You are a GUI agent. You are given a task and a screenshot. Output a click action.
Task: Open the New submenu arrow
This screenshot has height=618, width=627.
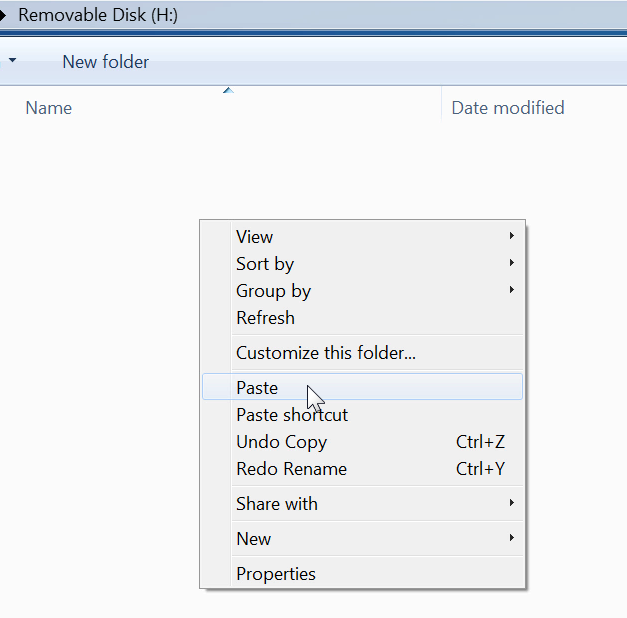tap(511, 538)
